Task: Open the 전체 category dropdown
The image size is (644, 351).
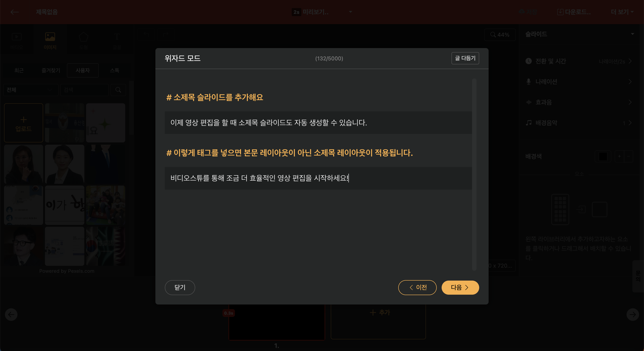Action: pyautogui.click(x=30, y=90)
